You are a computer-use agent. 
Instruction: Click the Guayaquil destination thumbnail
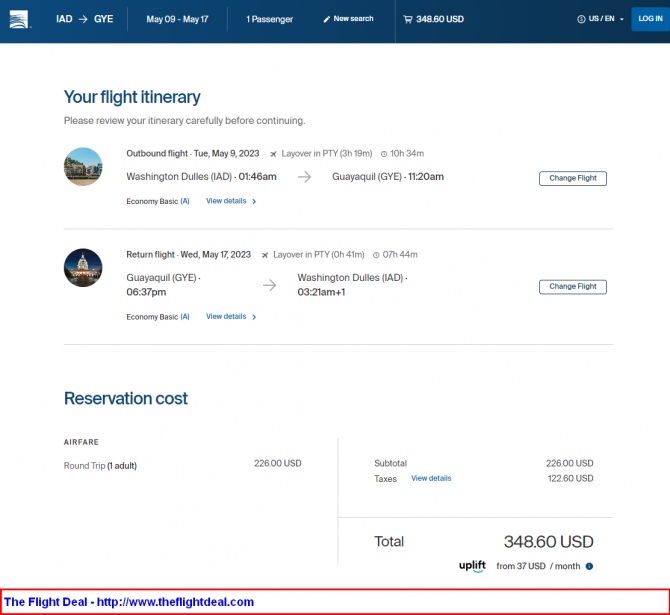[83, 167]
